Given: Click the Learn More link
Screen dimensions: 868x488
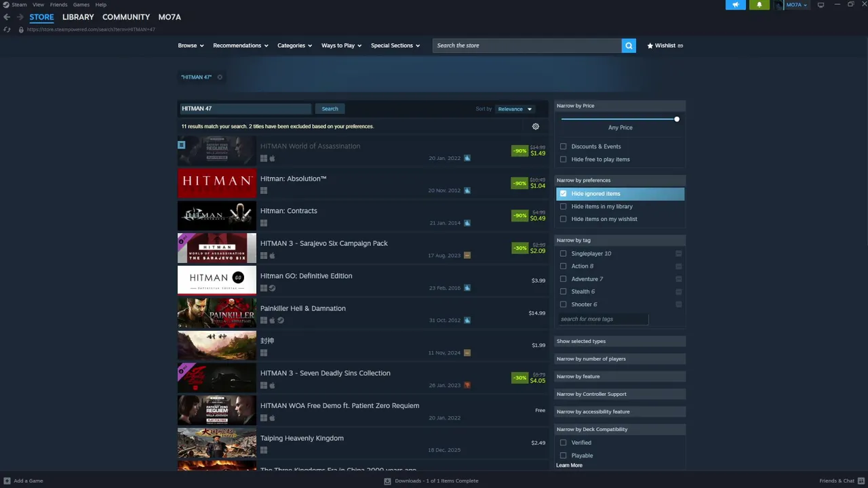Looking at the screenshot, I should click(569, 466).
